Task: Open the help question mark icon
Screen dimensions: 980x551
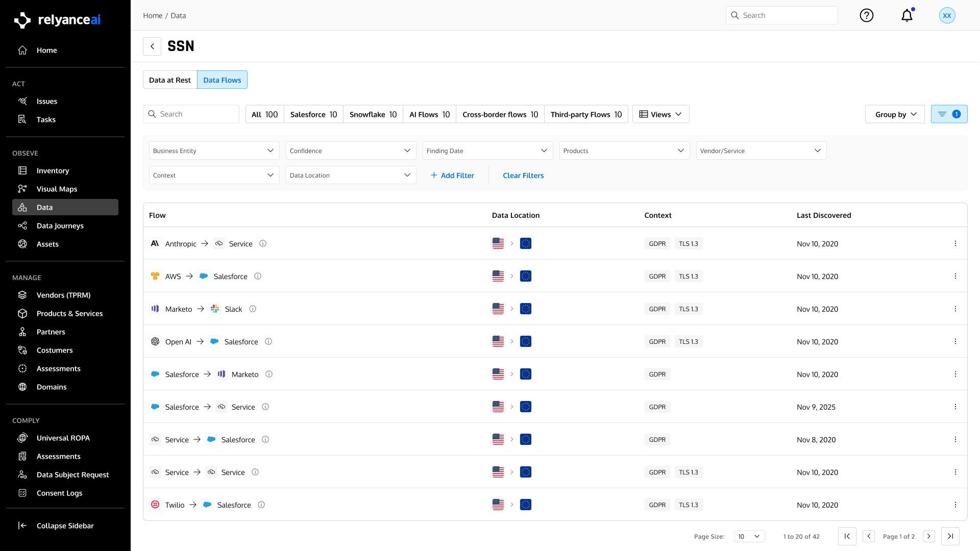Action: 866,15
